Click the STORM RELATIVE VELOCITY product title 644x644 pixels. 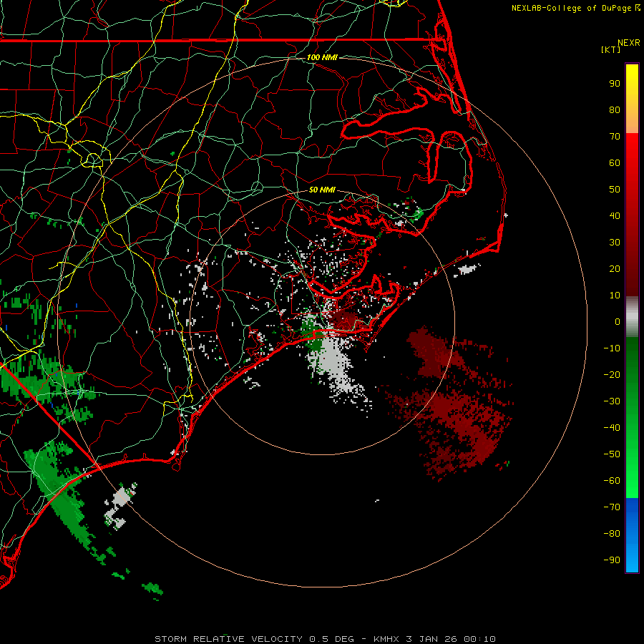click(229, 639)
